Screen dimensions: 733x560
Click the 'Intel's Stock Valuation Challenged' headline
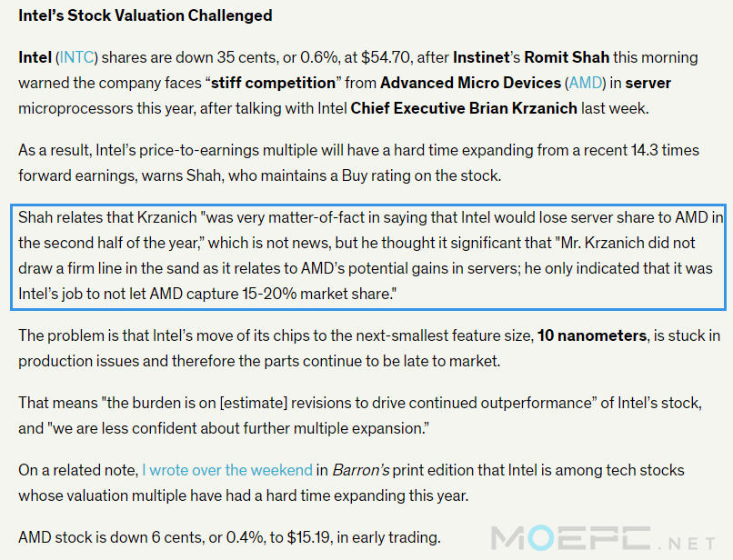coord(146,15)
